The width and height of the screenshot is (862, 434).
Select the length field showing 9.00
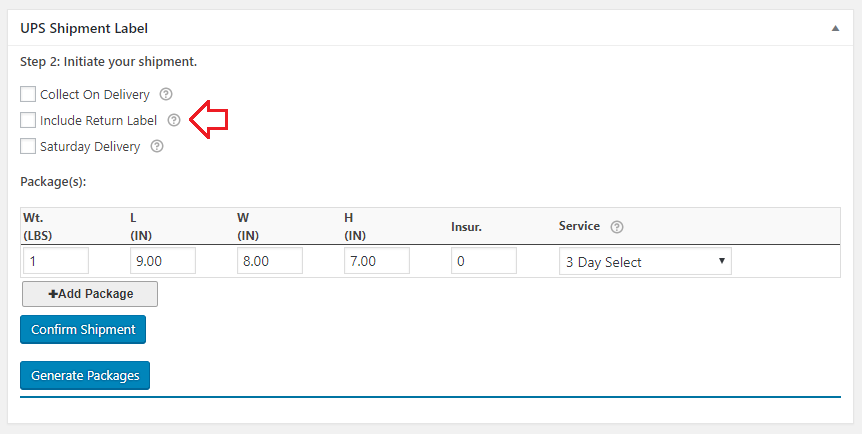(163, 260)
